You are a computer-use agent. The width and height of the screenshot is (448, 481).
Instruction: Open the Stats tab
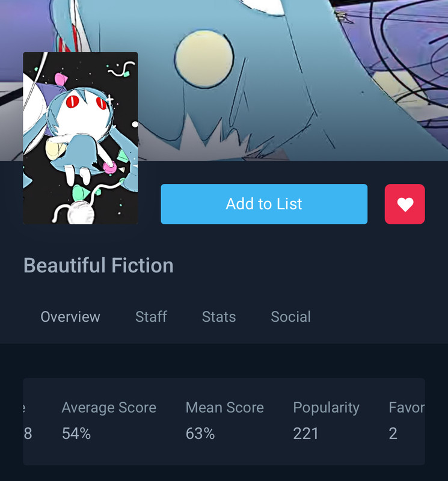[x=219, y=317]
